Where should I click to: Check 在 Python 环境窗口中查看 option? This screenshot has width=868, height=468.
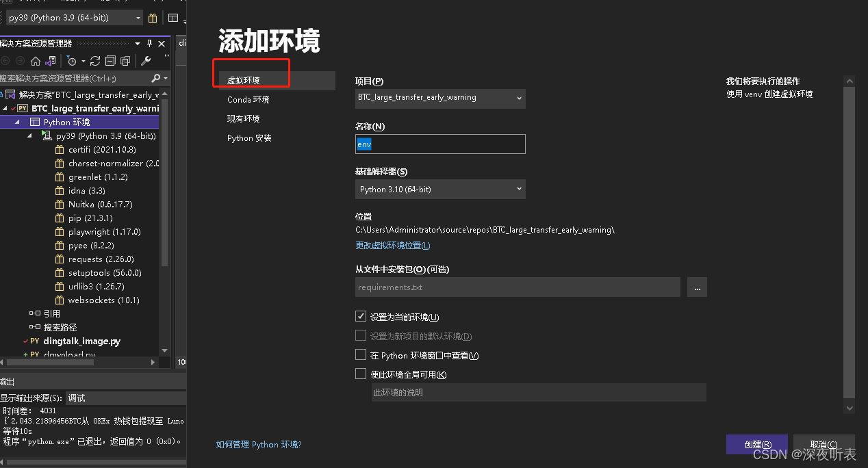tap(360, 354)
